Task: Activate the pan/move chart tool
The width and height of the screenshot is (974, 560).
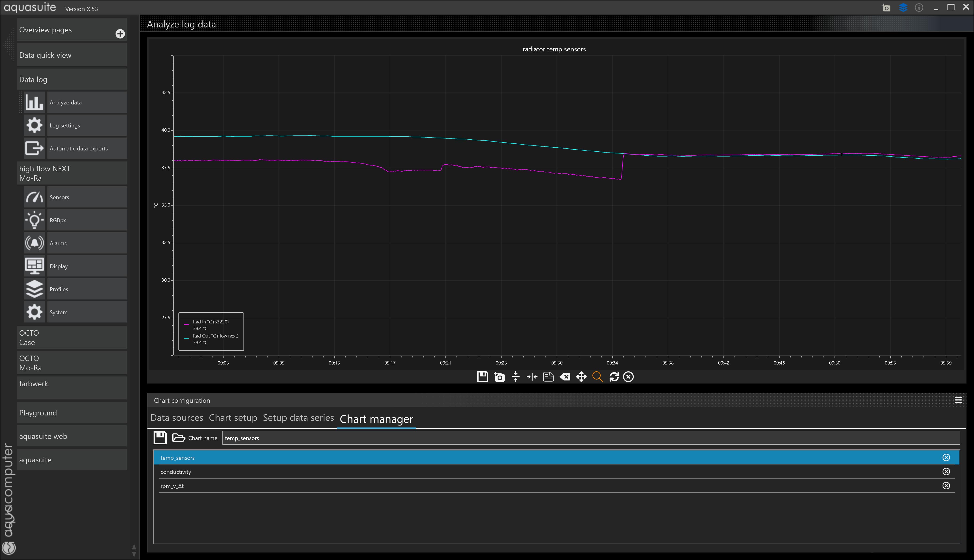Action: [581, 376]
